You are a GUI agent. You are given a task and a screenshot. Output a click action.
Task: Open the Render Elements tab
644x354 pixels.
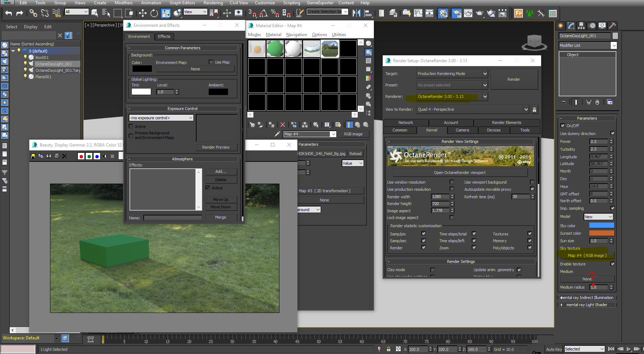coord(506,123)
